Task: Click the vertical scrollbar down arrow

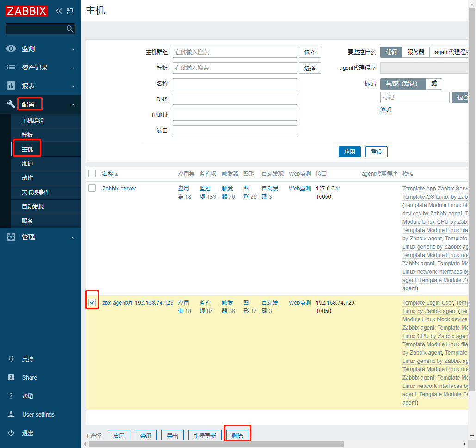Action: point(472,436)
